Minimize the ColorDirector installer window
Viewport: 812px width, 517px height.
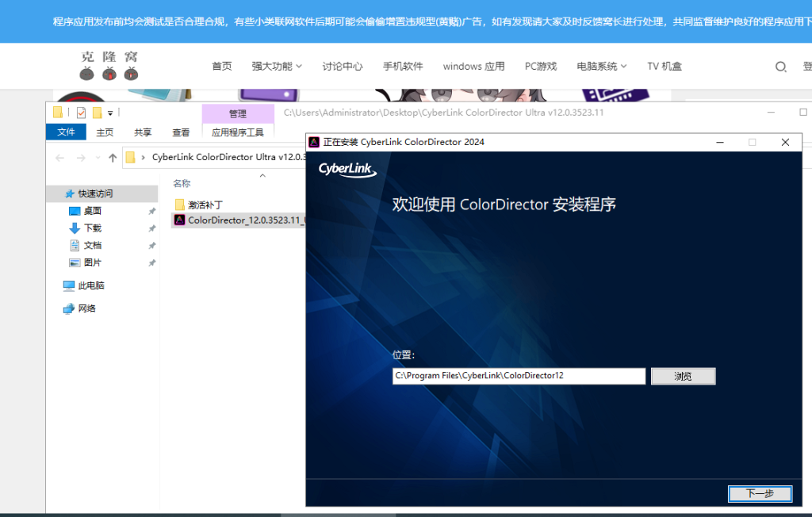[720, 142]
